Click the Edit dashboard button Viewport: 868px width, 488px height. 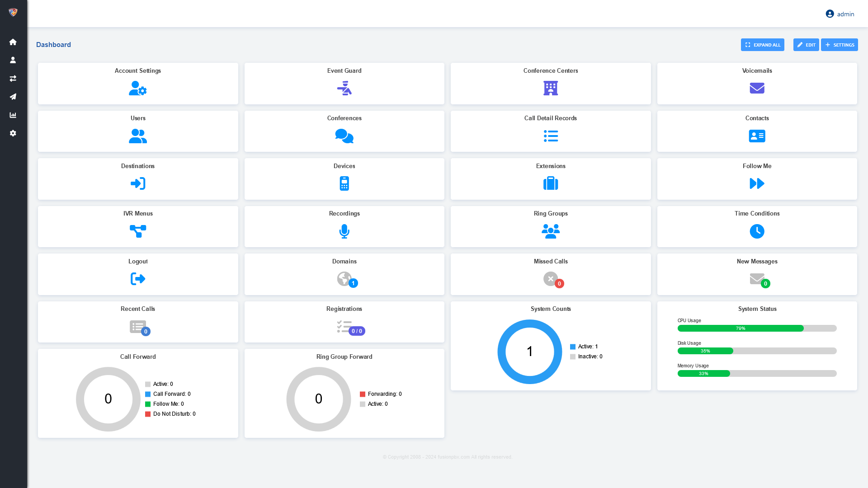[806, 45]
